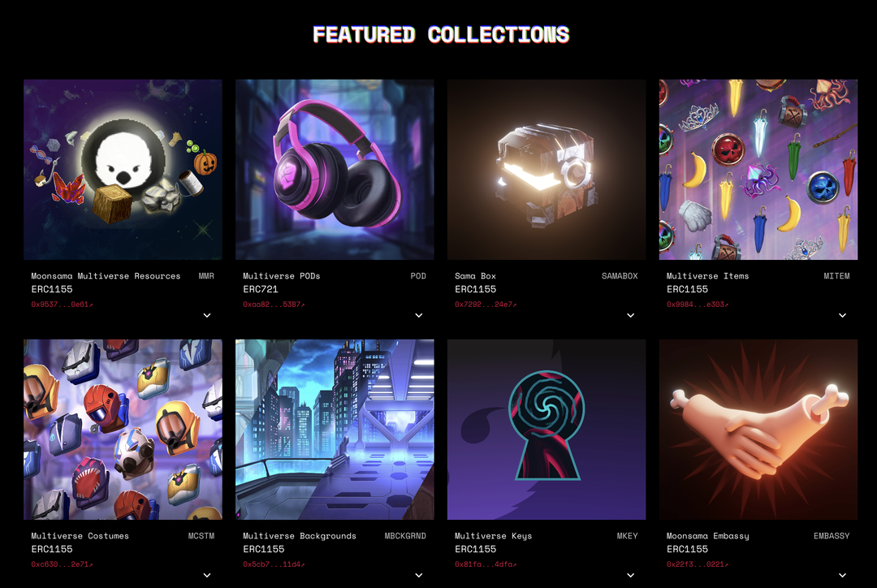Open contract address link 0x9537...0e61
Screen dimensions: 877x588
[62, 305]
